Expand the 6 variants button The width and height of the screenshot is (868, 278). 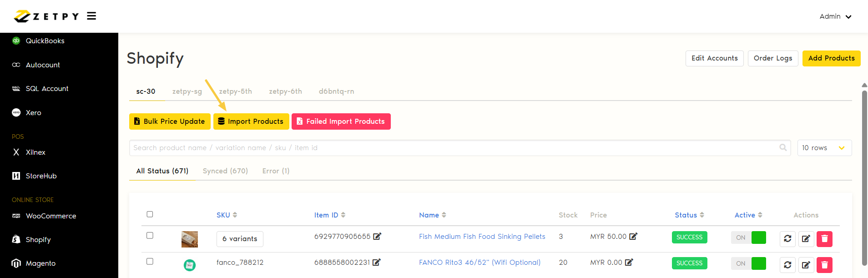click(240, 239)
